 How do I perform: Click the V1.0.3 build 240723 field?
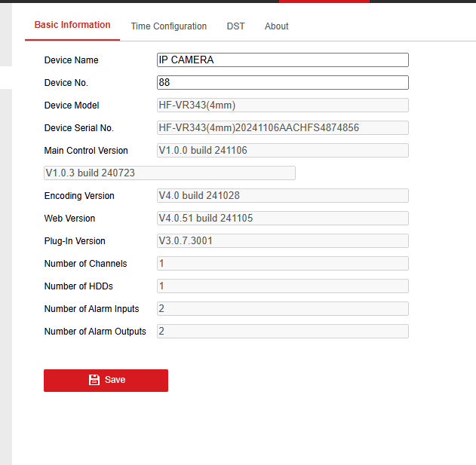pos(169,173)
